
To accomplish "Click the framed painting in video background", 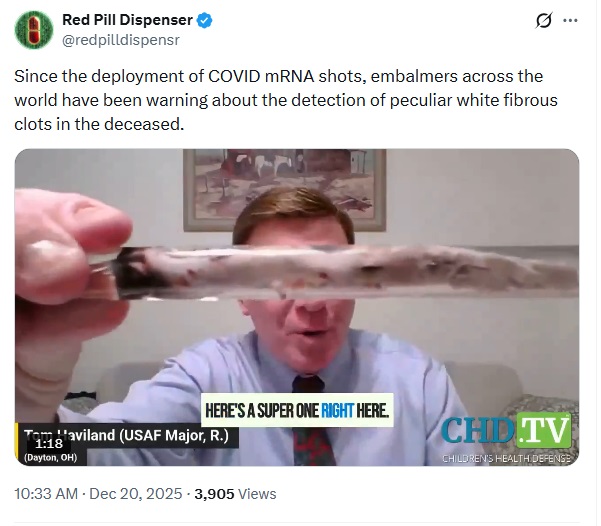I will [x=285, y=190].
